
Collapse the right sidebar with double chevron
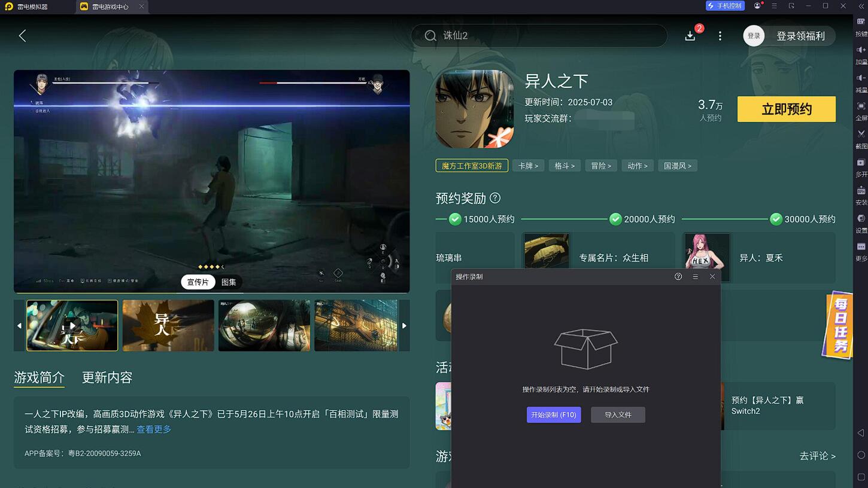[x=861, y=6]
